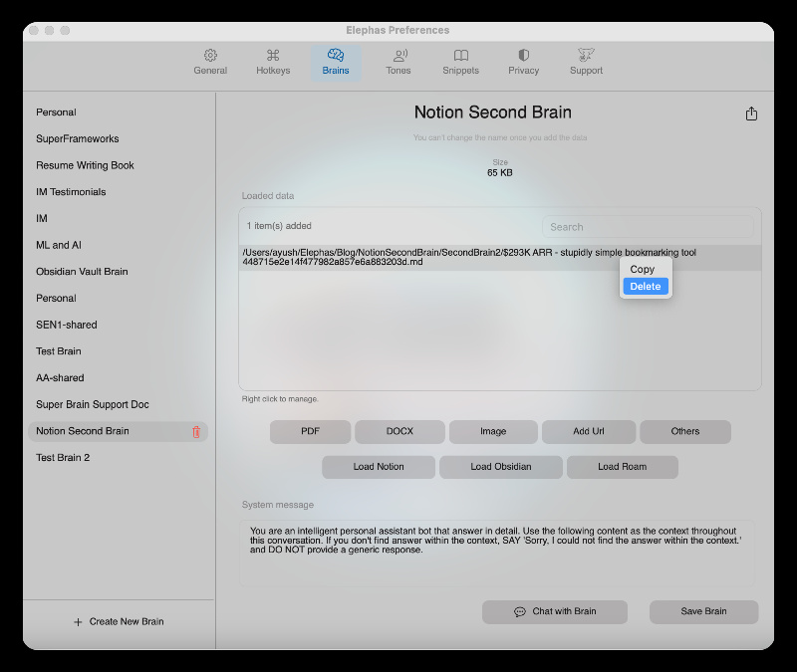The height and width of the screenshot is (672, 797).
Task: Switch to the Hotkeys tab
Action: (273, 63)
